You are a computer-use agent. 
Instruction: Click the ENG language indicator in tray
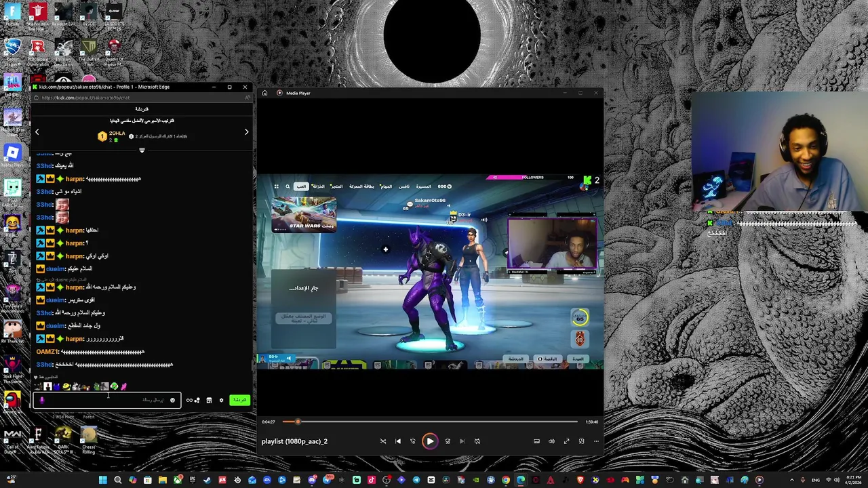tap(816, 480)
